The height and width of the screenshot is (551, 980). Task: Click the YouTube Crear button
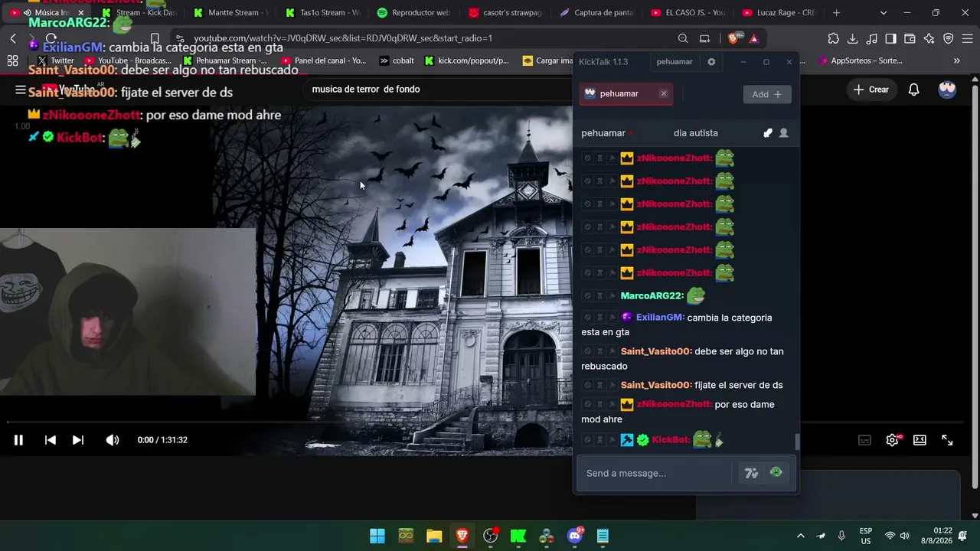pyautogui.click(x=871, y=90)
